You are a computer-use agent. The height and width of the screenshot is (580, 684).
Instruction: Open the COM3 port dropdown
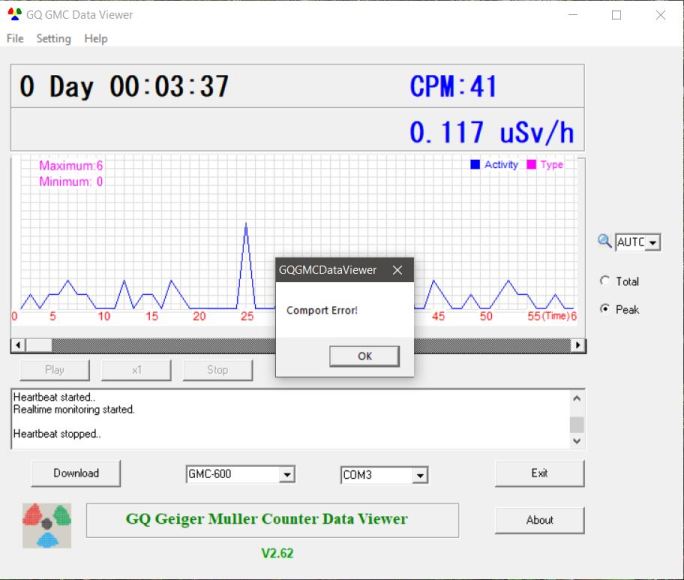coord(420,475)
